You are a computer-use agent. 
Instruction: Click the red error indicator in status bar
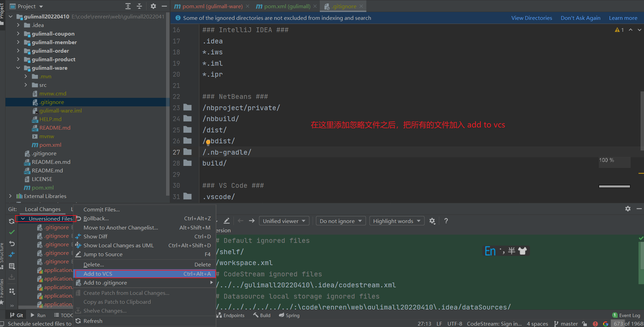tap(595, 324)
